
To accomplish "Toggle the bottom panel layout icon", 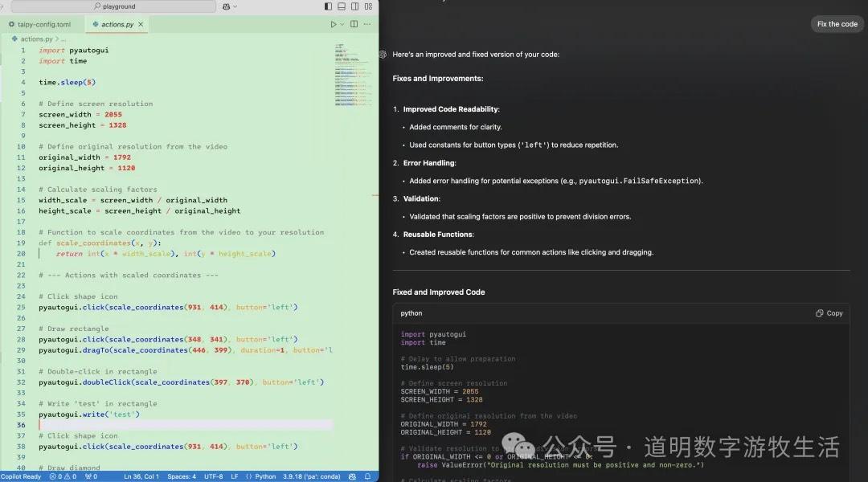I will click(x=341, y=6).
